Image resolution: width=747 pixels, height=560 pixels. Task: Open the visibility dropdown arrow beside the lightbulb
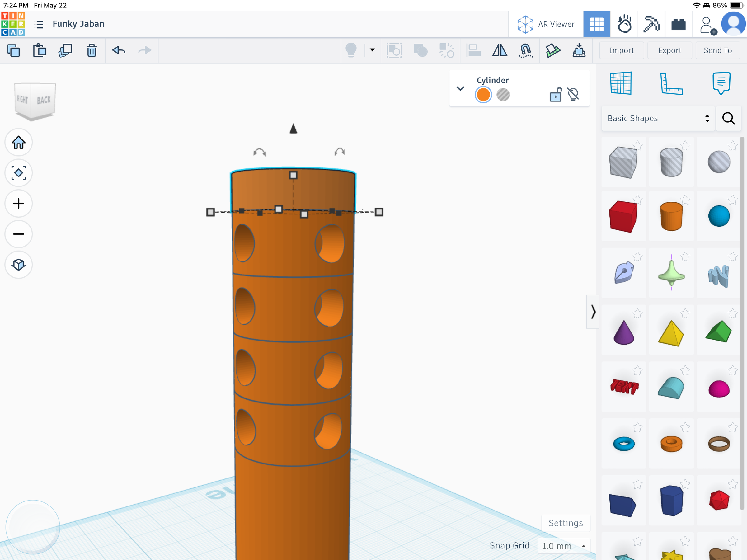pyautogui.click(x=372, y=50)
